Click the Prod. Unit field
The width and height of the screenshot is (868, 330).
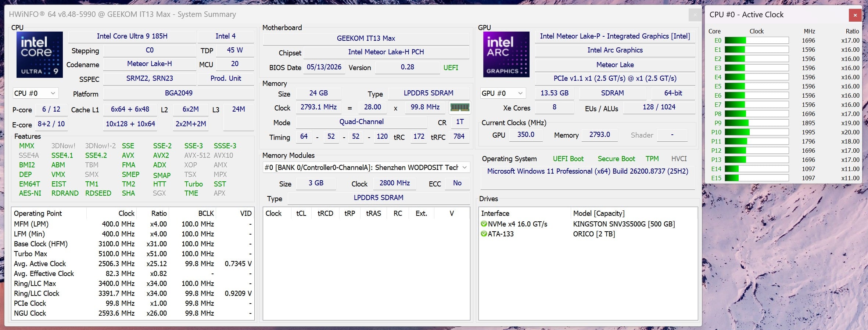pyautogui.click(x=226, y=79)
